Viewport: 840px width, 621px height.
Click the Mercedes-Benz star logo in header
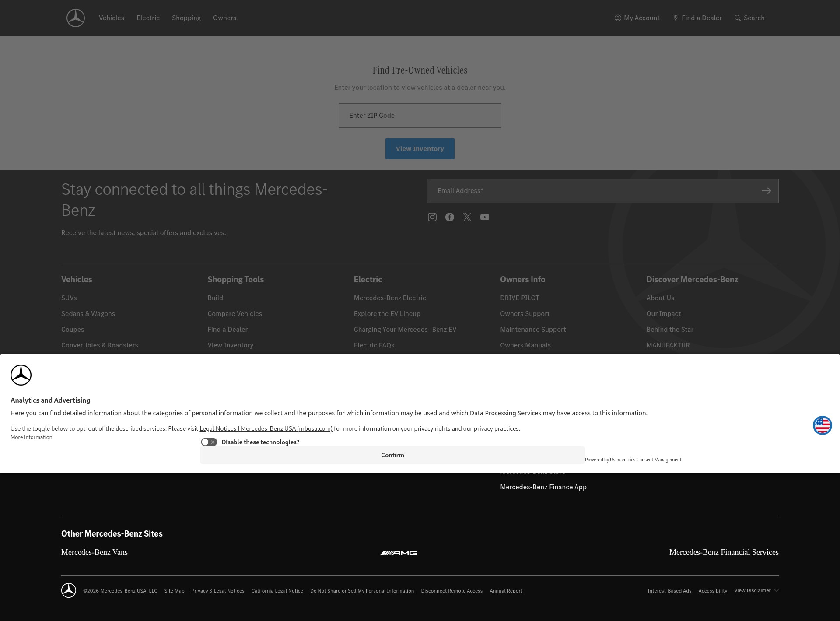point(76,18)
